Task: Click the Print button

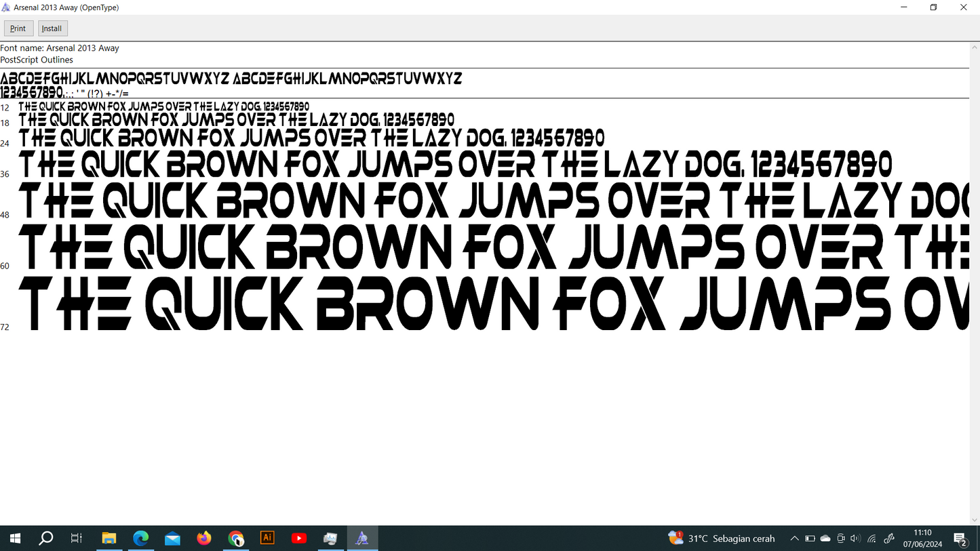Action: [x=18, y=28]
